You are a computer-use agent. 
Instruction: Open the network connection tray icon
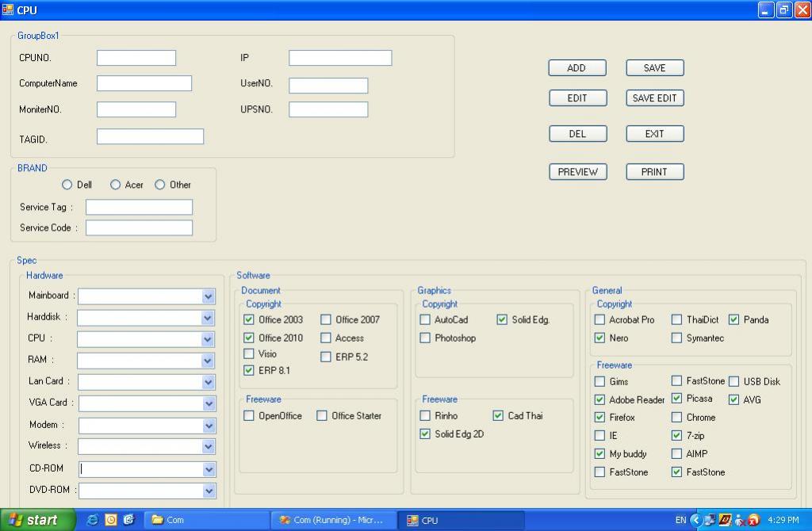pyautogui.click(x=710, y=520)
